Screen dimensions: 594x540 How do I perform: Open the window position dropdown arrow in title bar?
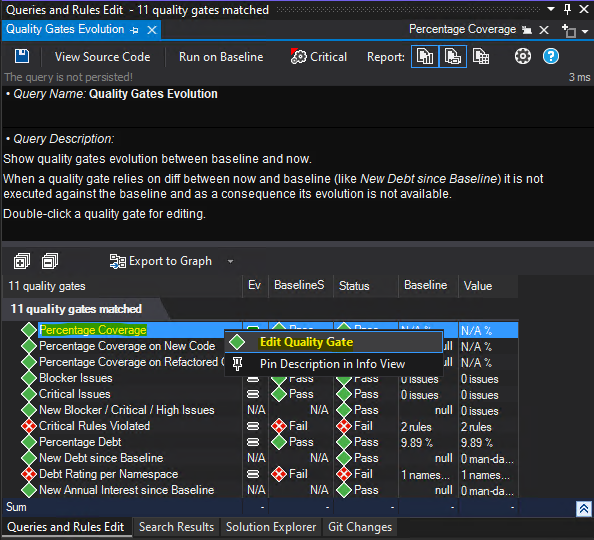click(x=551, y=9)
